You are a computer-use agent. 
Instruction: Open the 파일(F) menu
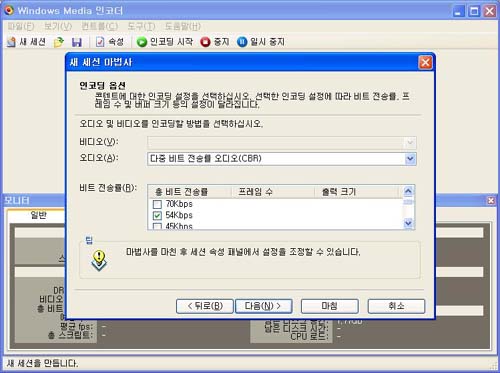20,26
